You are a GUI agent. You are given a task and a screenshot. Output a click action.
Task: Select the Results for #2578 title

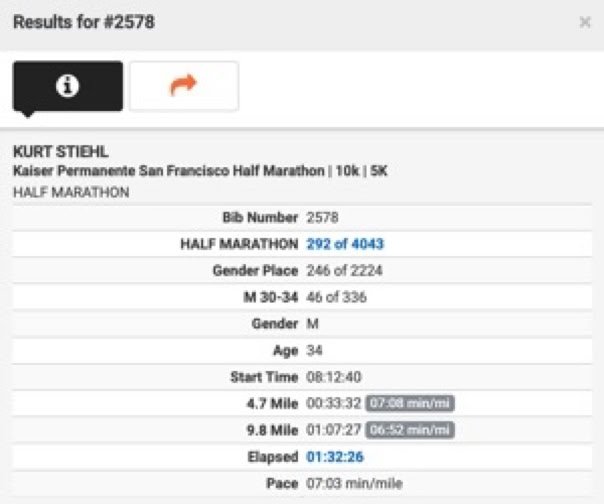[84, 22]
